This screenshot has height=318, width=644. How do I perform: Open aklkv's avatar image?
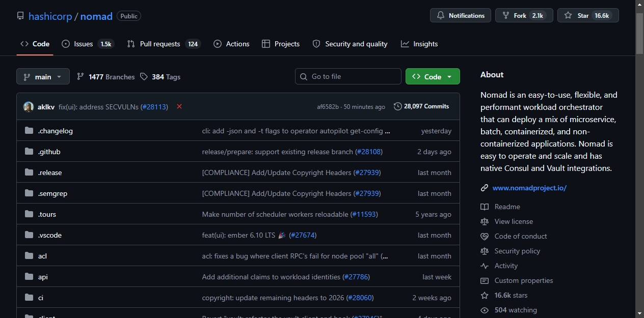29,107
